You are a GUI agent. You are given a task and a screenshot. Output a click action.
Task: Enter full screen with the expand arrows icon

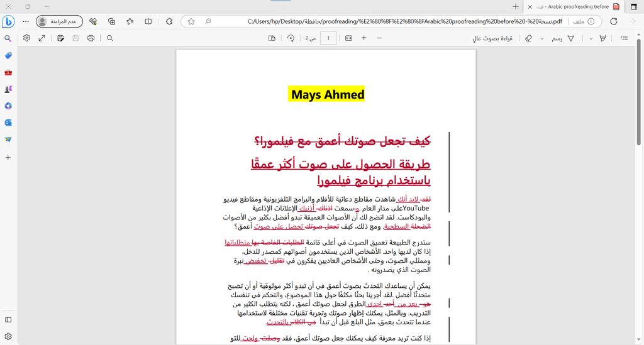(x=42, y=38)
